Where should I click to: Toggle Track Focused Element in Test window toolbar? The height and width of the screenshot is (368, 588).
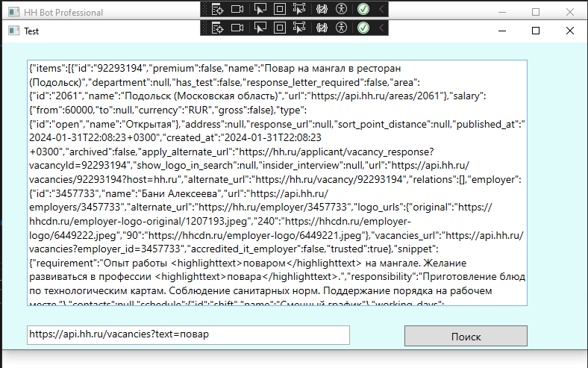(x=299, y=28)
